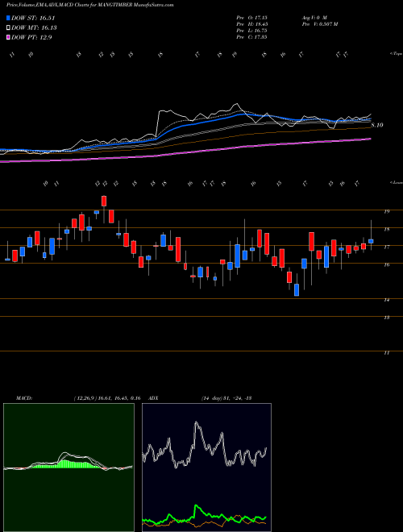The height and width of the screenshot is (532, 403).
Task: Click the 'Pre V: 0.507 M' value
Action: (x=319, y=24)
